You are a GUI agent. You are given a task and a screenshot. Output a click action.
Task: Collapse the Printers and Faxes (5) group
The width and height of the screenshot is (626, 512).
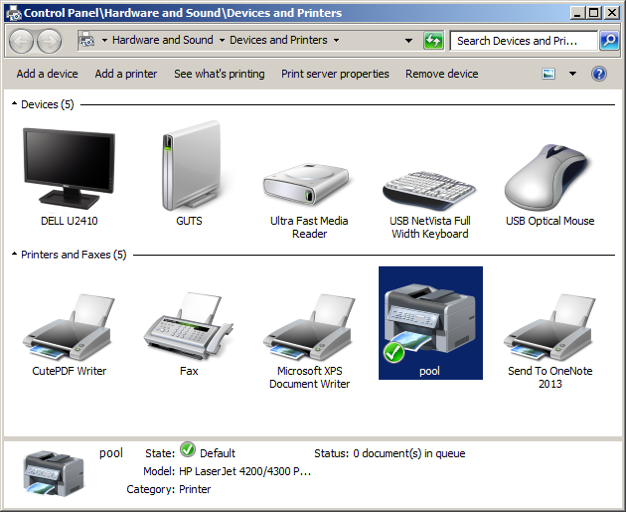click(14, 254)
